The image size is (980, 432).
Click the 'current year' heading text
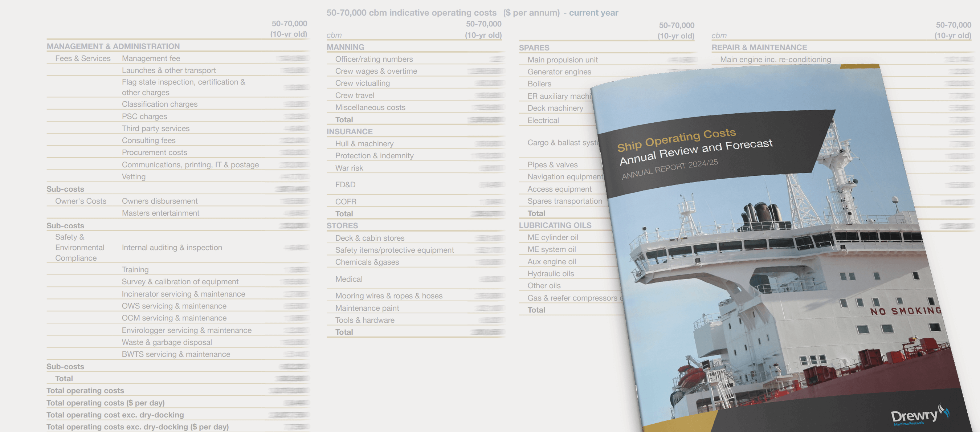coord(593,13)
